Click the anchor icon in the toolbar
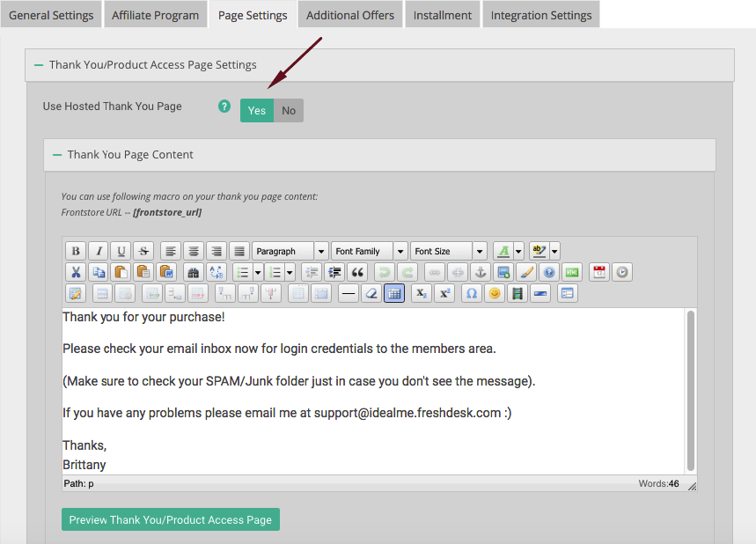Screen dimensions: 756x544 (x=481, y=273)
